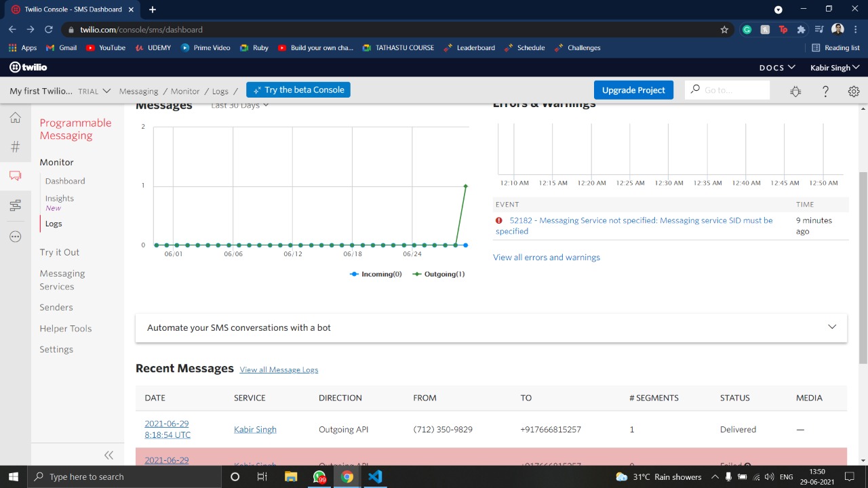Open Senders in sidebar
Viewport: 868px width, 488px height.
coord(56,307)
